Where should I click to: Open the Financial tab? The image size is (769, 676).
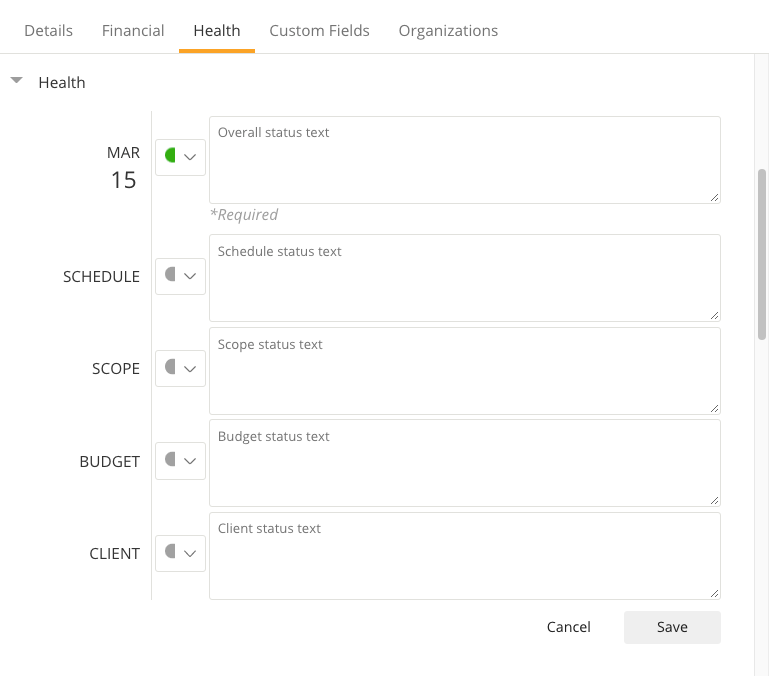[133, 31]
